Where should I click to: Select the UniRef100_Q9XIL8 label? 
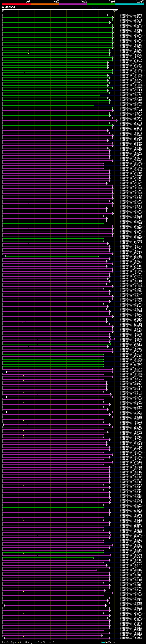[x=131, y=32]
